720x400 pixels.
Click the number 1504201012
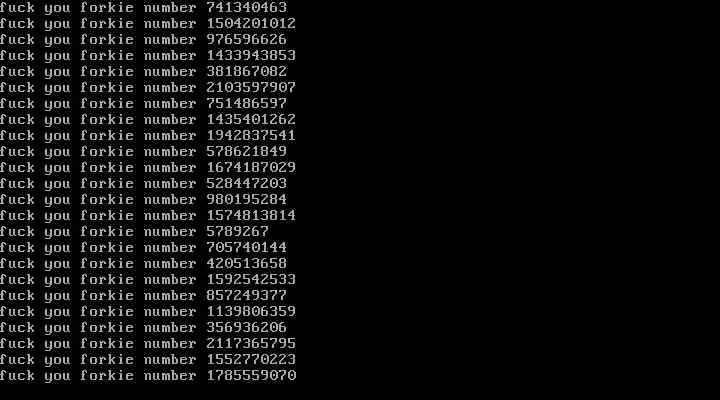251,23
